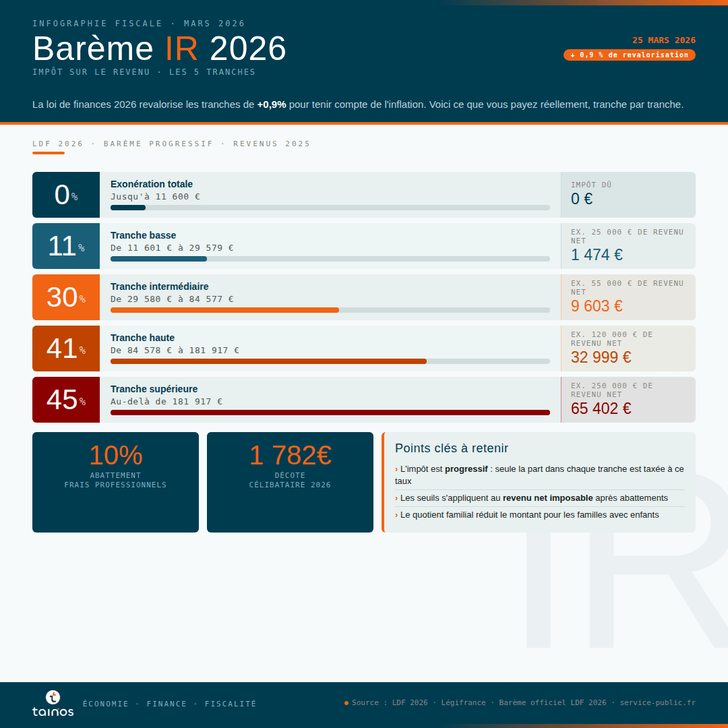Click the 10% abattement frais professionnels card
728x728 pixels.
[x=115, y=482]
